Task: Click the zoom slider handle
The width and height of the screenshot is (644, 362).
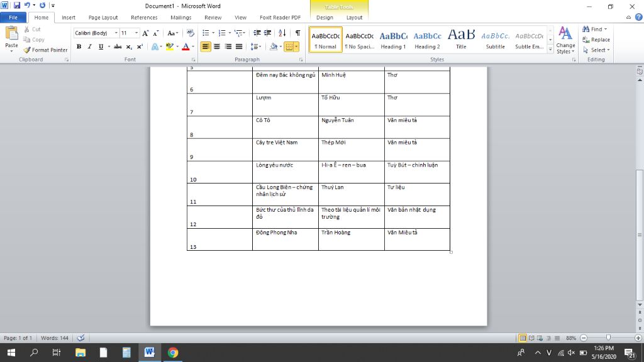Action: coord(608,337)
